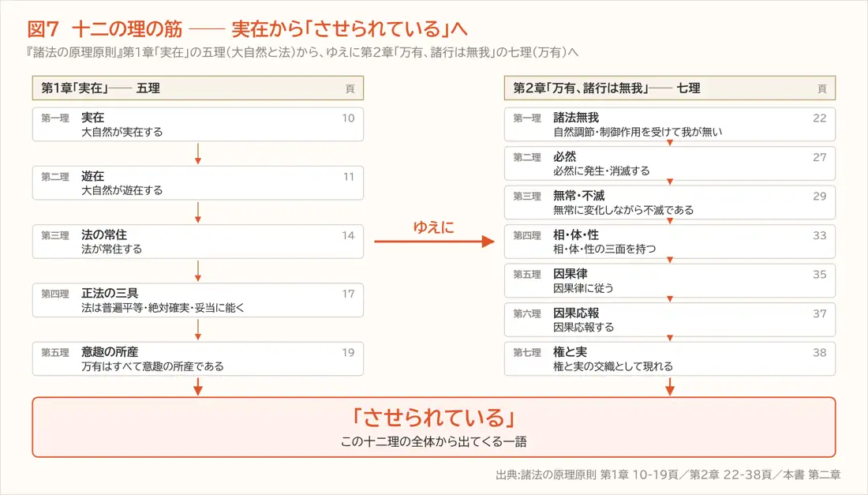Click the 相・体・性 heading
The image size is (868, 495).
(x=576, y=234)
